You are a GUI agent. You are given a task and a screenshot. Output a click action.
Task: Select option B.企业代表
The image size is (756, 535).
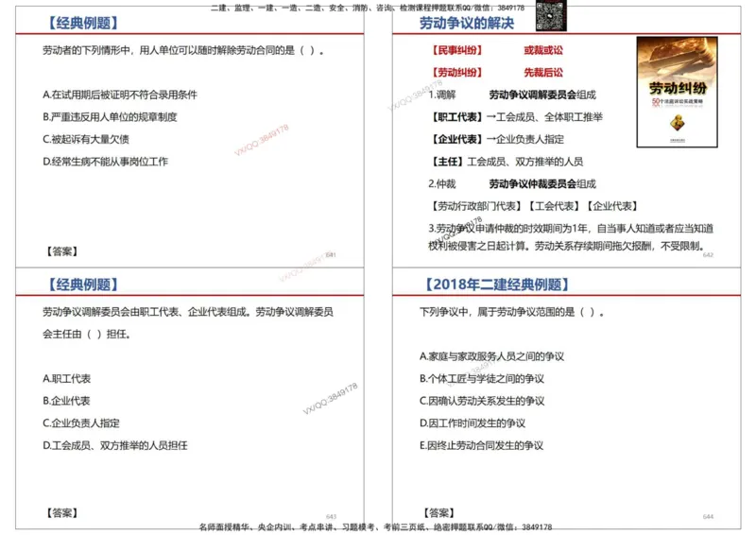(66, 401)
